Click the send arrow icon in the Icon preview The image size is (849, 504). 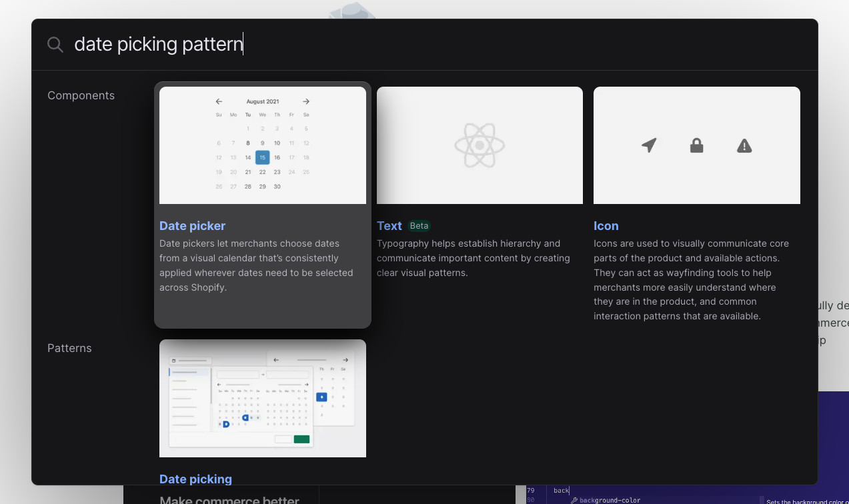tap(648, 145)
